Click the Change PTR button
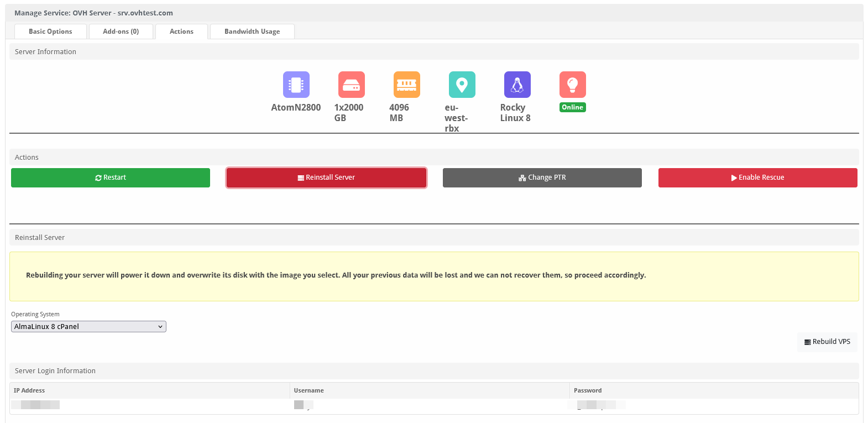 pyautogui.click(x=542, y=177)
